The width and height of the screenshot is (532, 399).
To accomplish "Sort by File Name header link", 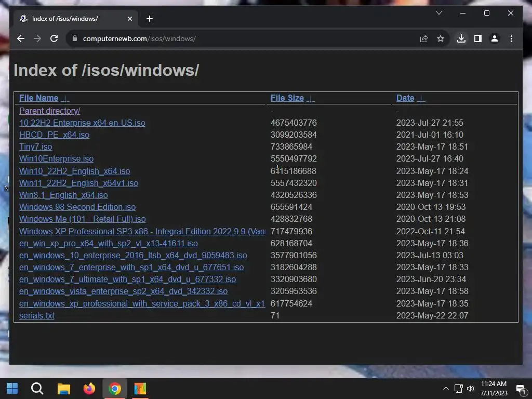I will (38, 98).
